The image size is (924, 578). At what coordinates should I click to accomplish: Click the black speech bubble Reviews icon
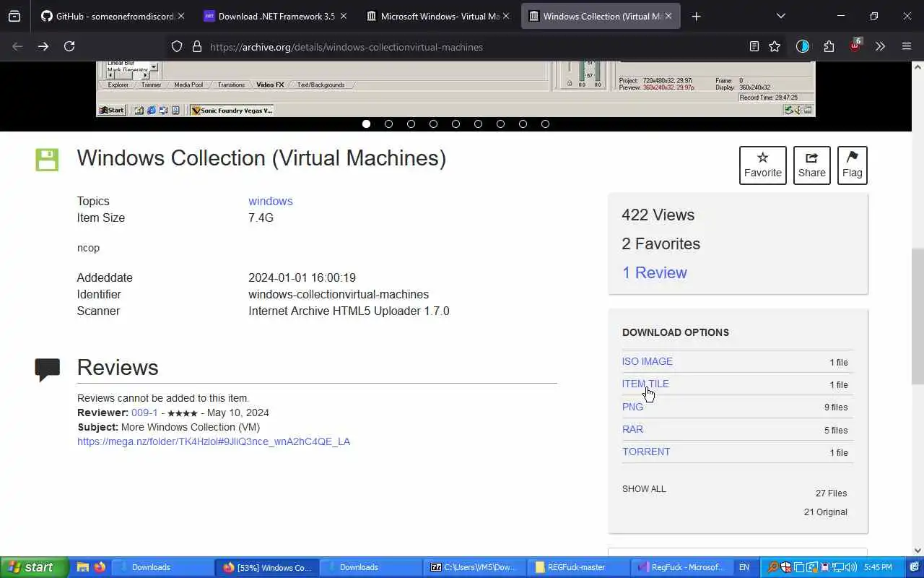47,369
